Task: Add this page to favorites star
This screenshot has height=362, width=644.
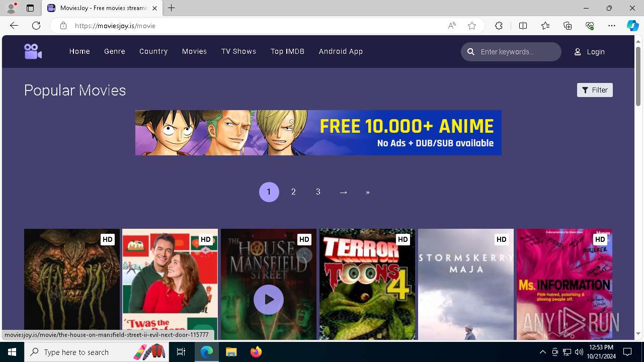Action: click(472, 26)
